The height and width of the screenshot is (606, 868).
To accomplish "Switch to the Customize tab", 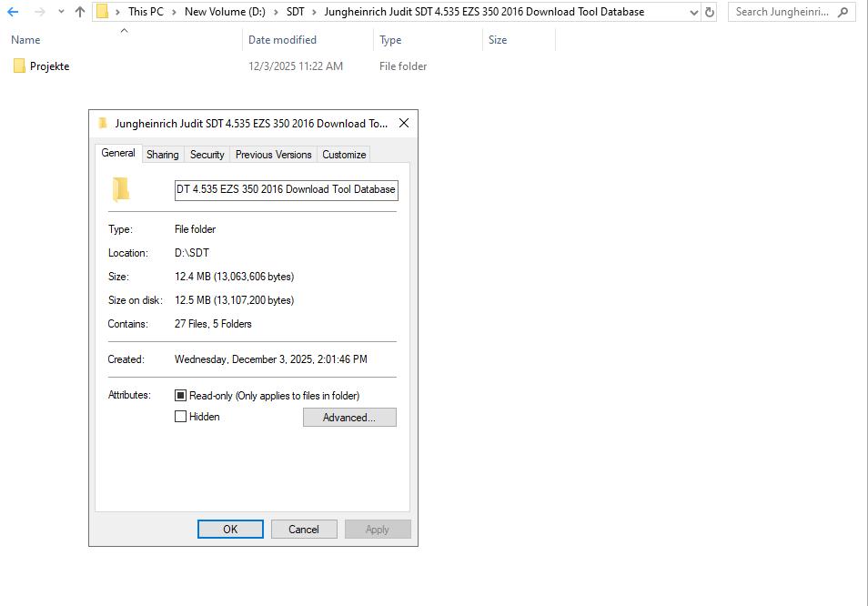I will coord(344,155).
